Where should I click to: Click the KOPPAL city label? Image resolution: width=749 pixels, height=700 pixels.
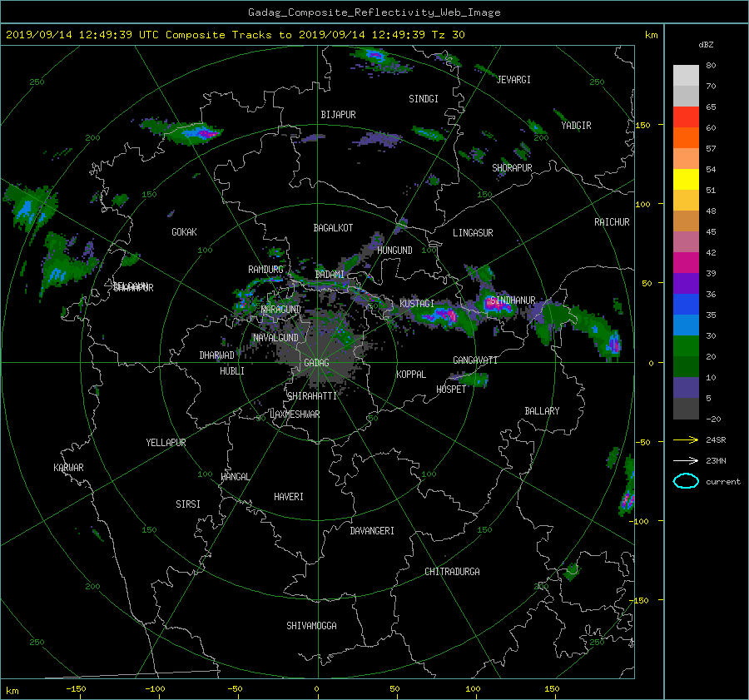(x=411, y=375)
